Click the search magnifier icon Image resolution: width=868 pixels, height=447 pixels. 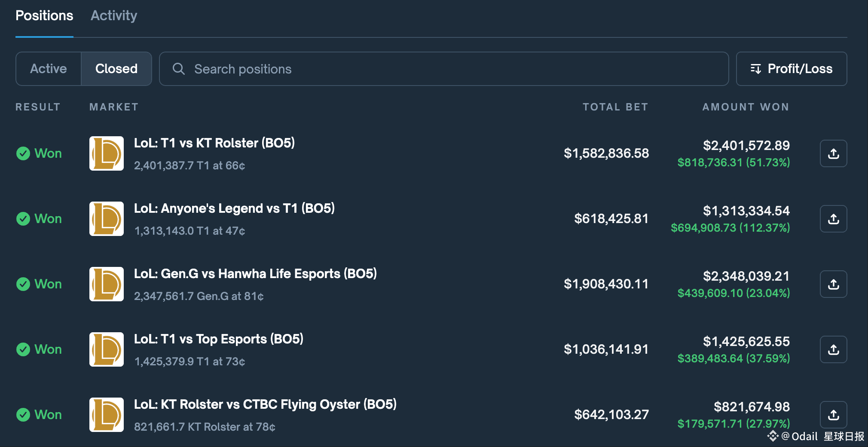[x=179, y=69]
